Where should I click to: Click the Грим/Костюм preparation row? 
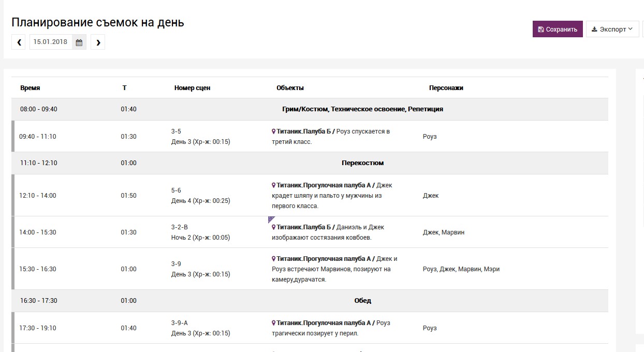pos(362,109)
